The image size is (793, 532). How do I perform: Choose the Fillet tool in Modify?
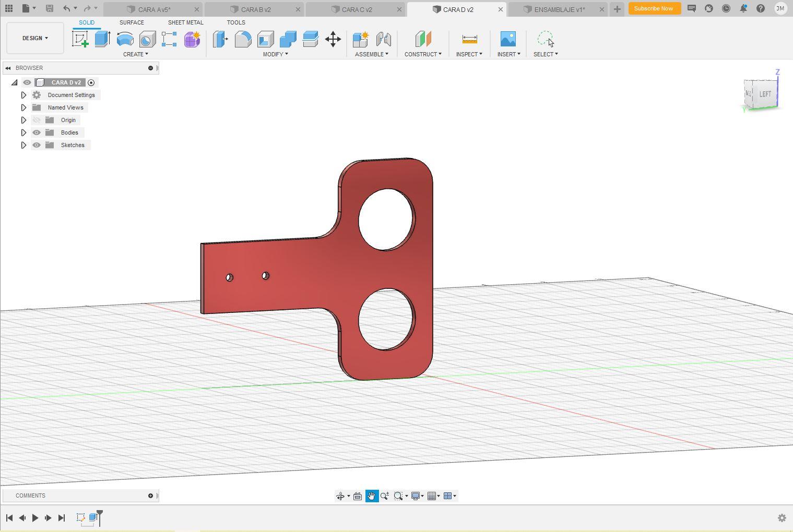click(x=243, y=39)
